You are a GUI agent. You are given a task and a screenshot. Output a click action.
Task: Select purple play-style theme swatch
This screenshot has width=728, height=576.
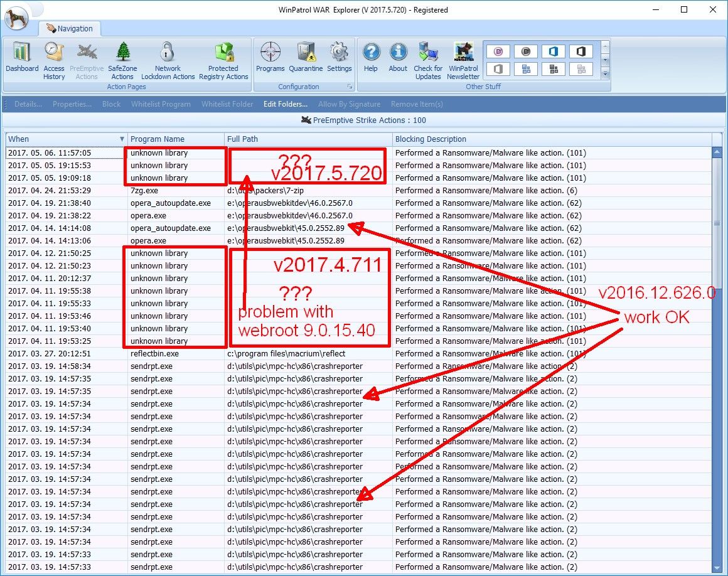click(x=498, y=51)
